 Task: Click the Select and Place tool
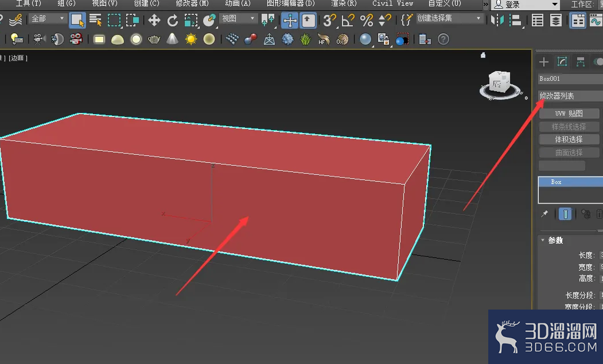click(209, 20)
